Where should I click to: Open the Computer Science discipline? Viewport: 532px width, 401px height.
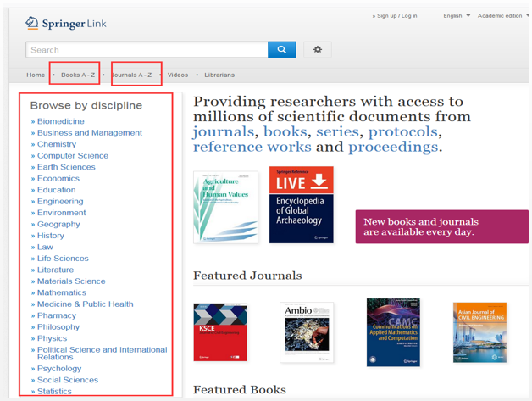click(73, 155)
